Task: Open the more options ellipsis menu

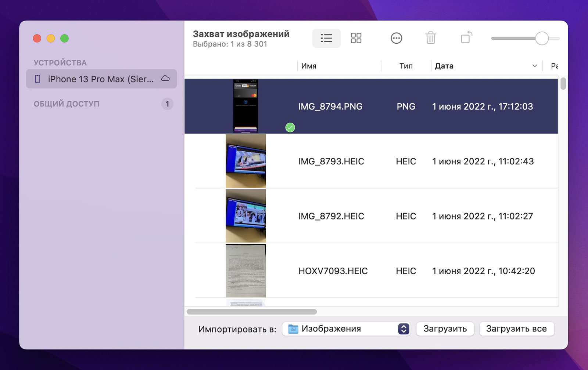Action: click(x=396, y=38)
